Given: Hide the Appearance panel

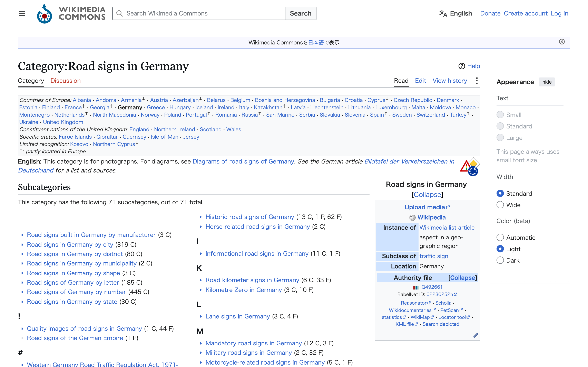Looking at the screenshot, I should (547, 82).
